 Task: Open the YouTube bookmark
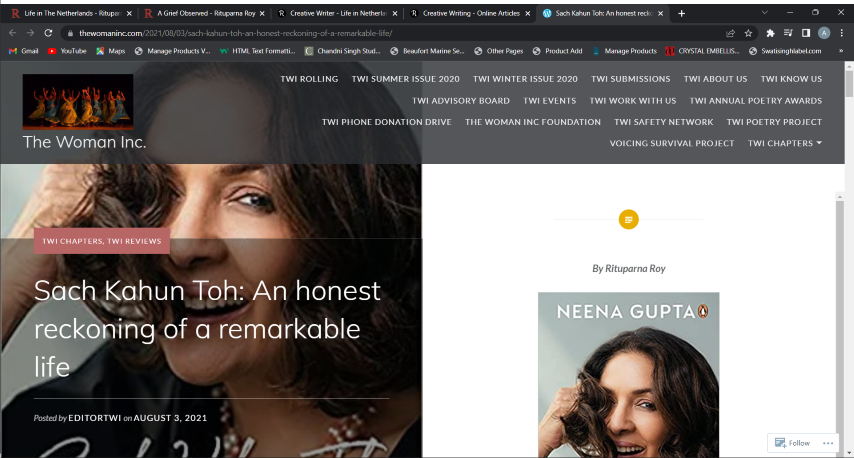pyautogui.click(x=67, y=51)
